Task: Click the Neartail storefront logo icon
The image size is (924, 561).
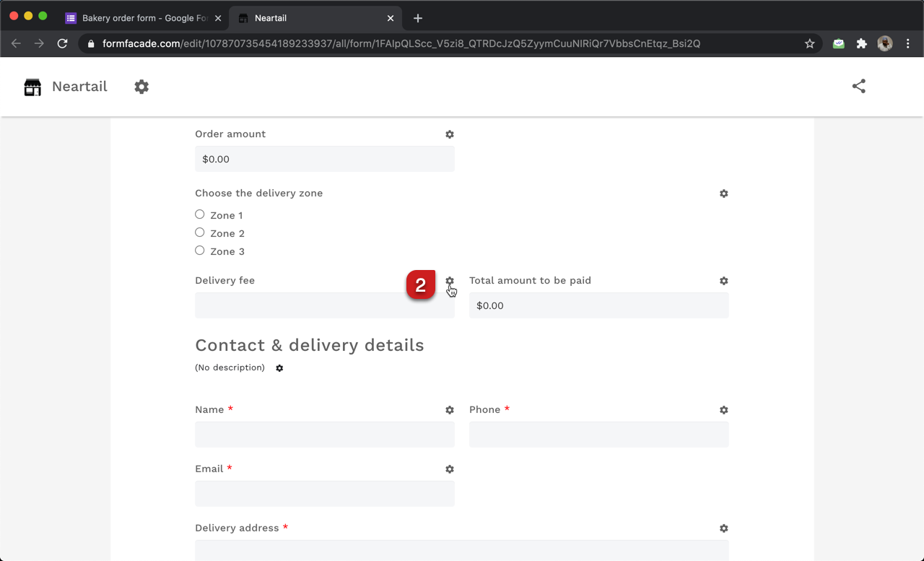Action: 32,86
